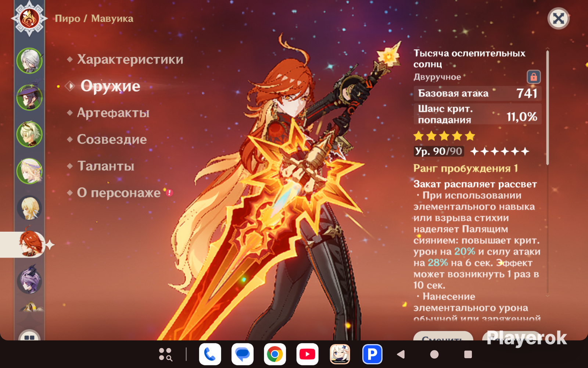Click the red alert badge near О персонаже
This screenshot has width=588, height=368.
(x=169, y=192)
